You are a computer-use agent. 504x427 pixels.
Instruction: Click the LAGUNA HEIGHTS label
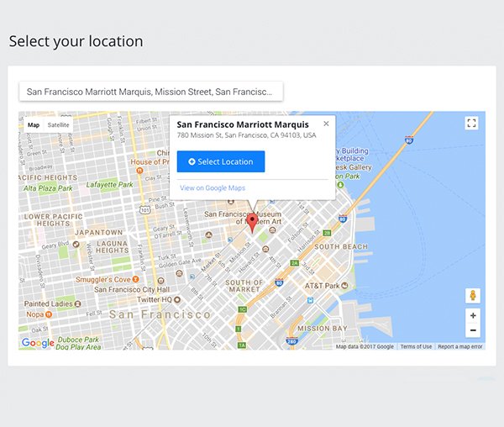coord(113,246)
